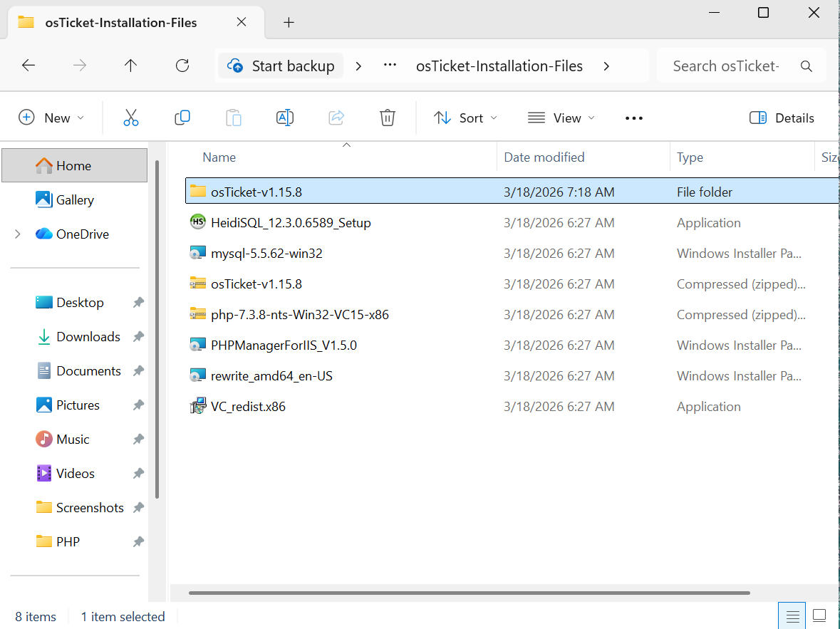Switch to large thumbnails view icon

click(x=819, y=615)
